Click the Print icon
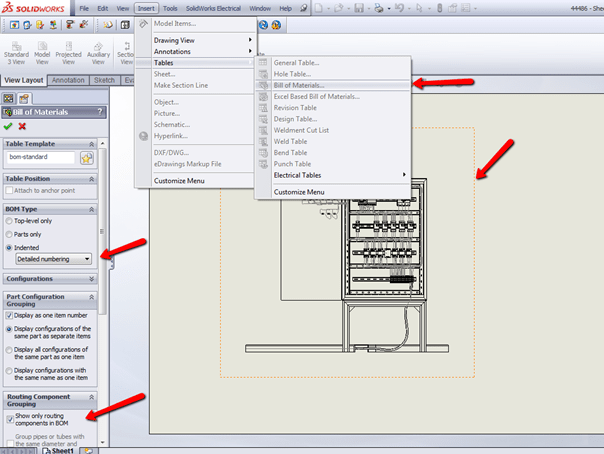This screenshot has height=454, width=604. click(379, 8)
